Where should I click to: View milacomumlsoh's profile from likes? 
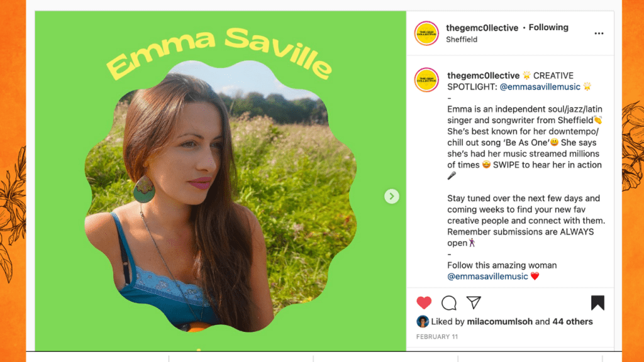[x=499, y=321]
